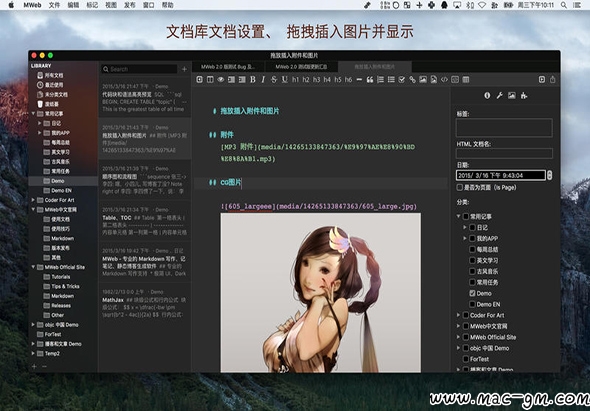Insert a hyperlink using the link icon

click(x=412, y=79)
